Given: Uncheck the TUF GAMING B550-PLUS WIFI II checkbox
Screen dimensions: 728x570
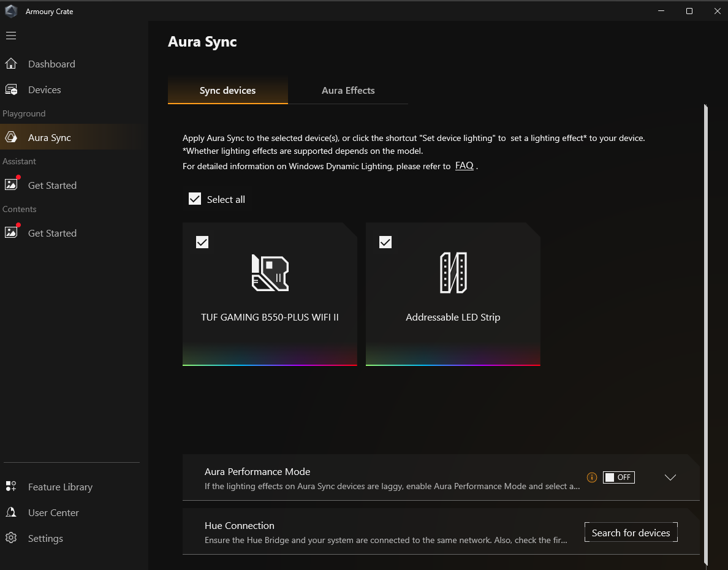Looking at the screenshot, I should click(202, 242).
